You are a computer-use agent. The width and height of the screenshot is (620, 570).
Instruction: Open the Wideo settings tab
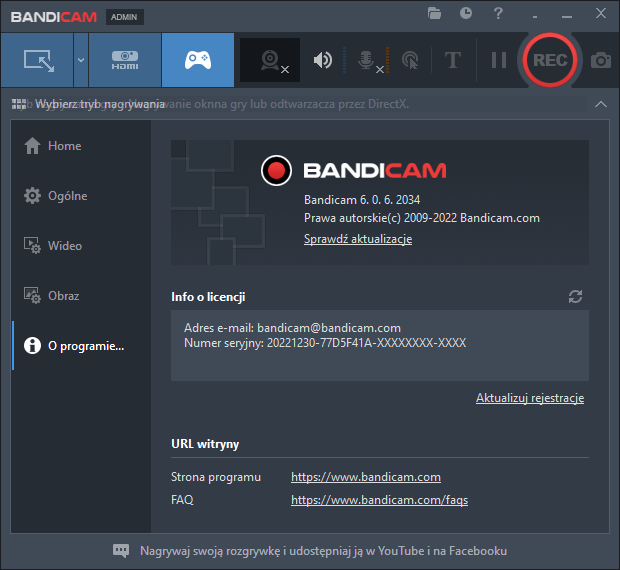[x=81, y=245]
